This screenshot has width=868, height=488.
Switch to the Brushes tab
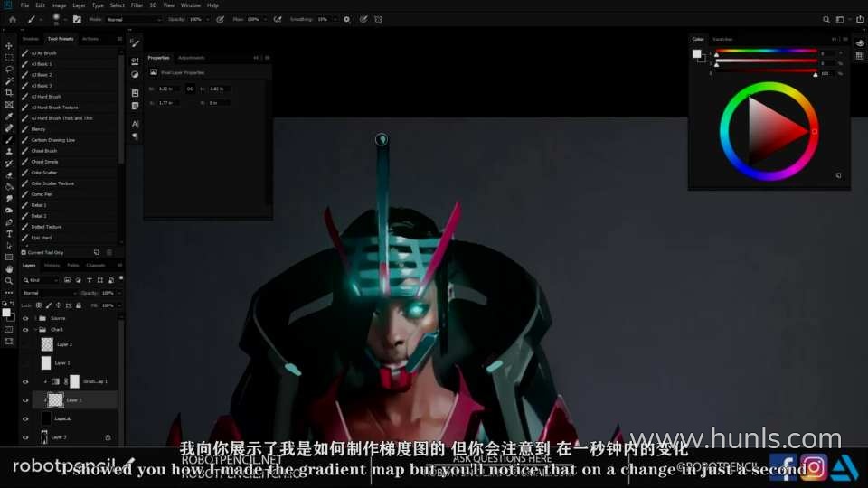(31, 39)
